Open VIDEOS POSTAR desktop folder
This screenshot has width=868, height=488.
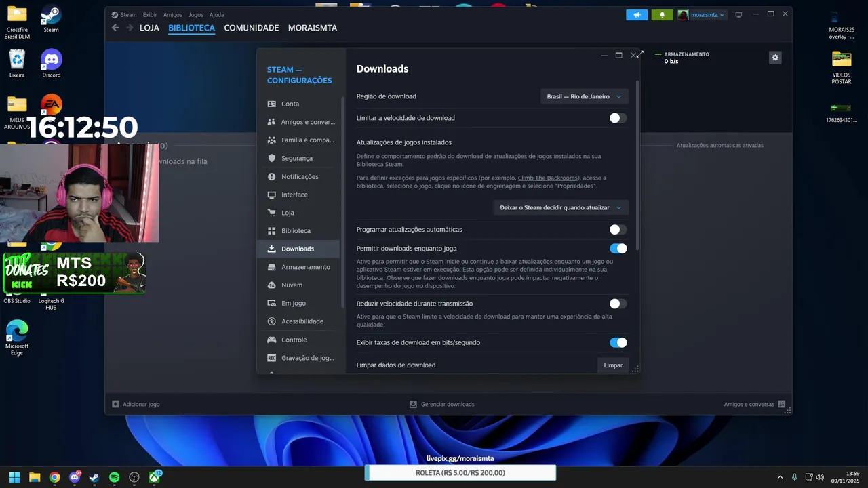(x=842, y=68)
